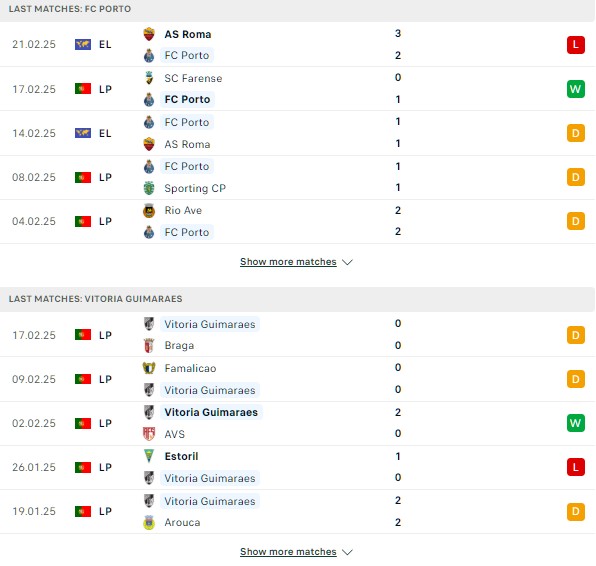Click the AVS club crest
The image size is (596, 566).
[x=149, y=434]
